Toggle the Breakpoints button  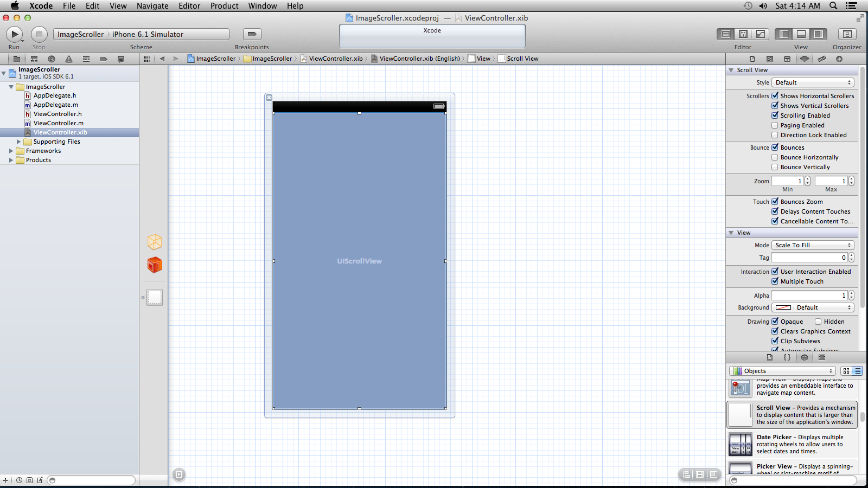[x=252, y=34]
